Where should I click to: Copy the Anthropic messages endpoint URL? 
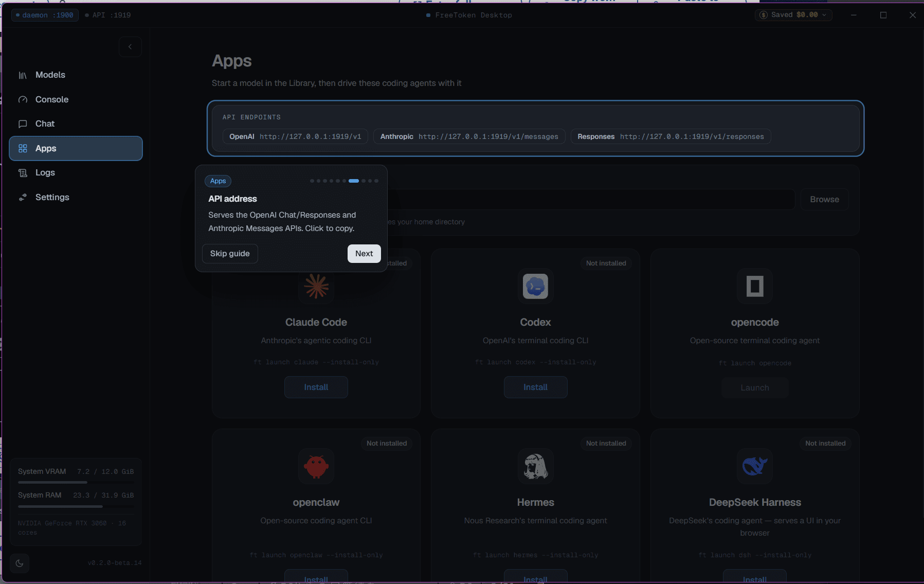tap(469, 136)
